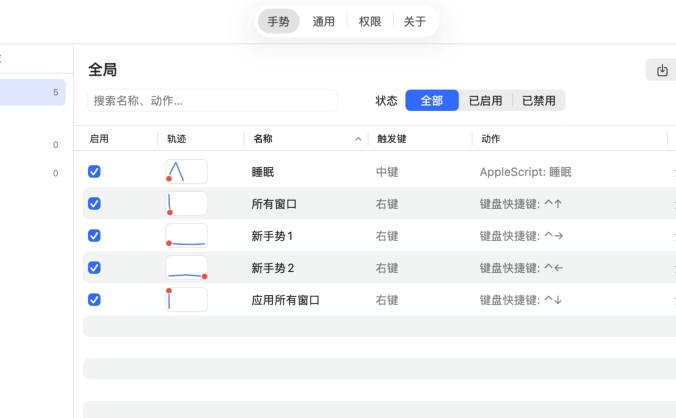676x418 pixels.
Task: Switch to the 手势 tab
Action: (279, 21)
